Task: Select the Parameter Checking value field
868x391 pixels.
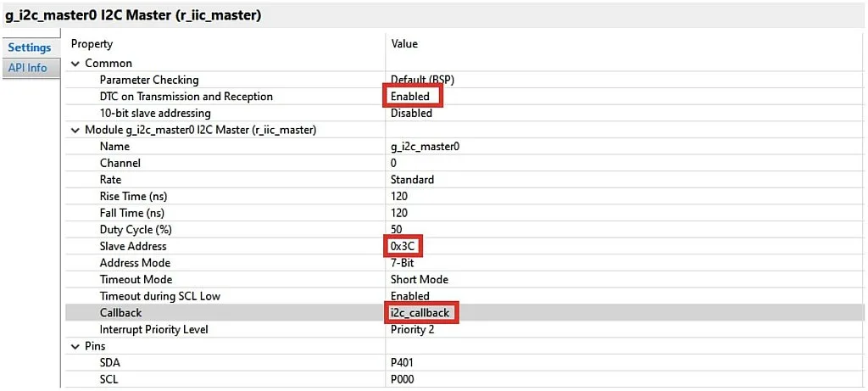Action: click(x=422, y=80)
